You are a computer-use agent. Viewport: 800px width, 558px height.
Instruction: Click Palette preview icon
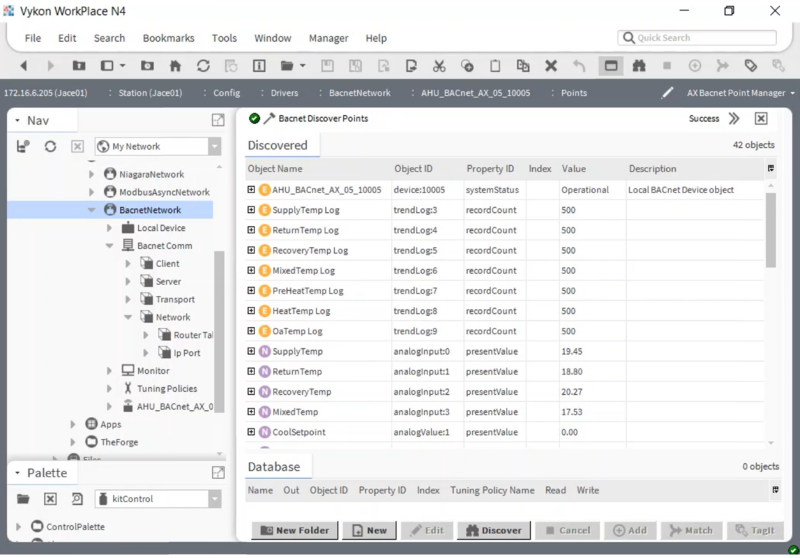pos(77,499)
